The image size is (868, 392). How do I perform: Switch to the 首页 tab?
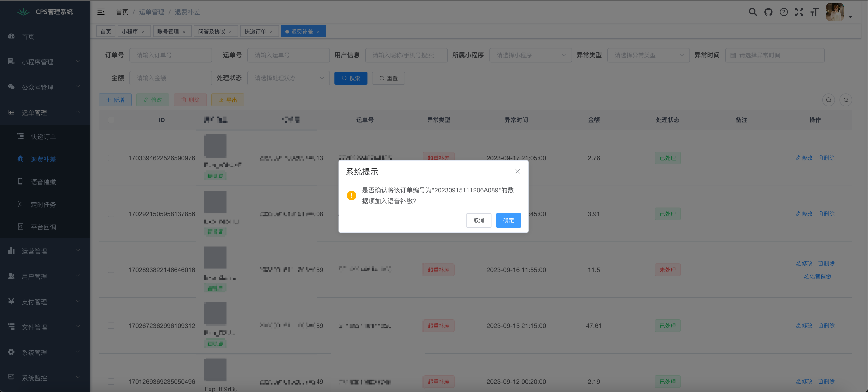106,31
